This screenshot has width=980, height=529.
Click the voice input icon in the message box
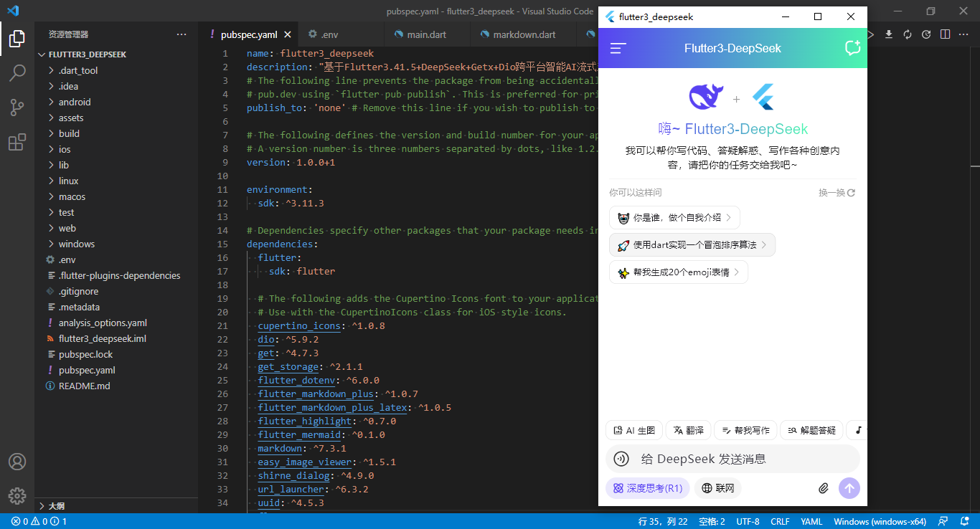(x=621, y=459)
